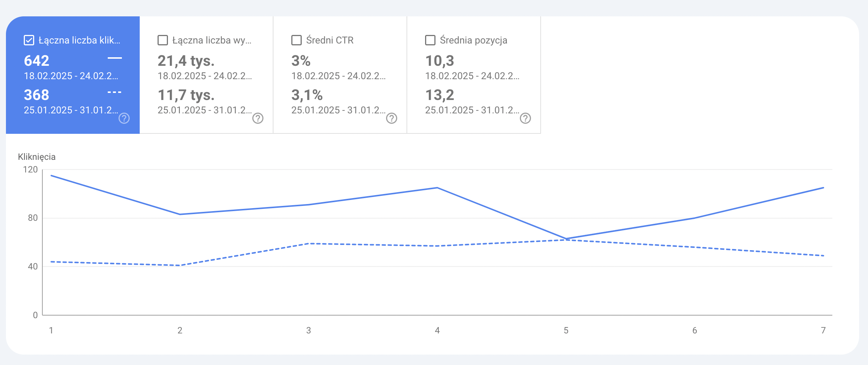Select the 21,4 tys. impressions value
Image resolution: width=868 pixels, height=365 pixels.
(186, 61)
